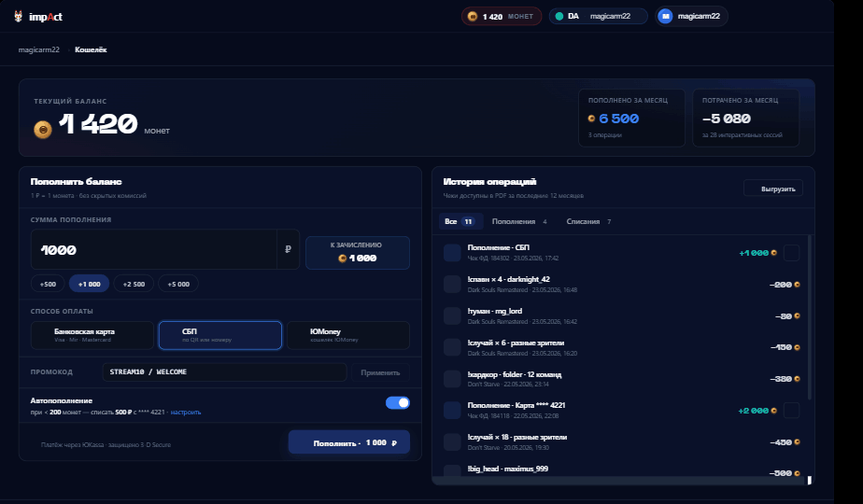Choose the +500 quick amount chip

tap(48, 284)
